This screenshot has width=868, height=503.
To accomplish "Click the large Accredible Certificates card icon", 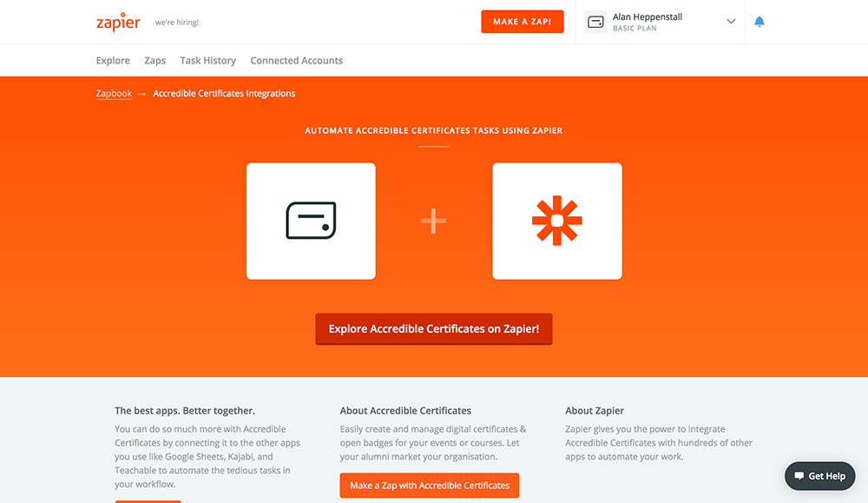I will [311, 221].
